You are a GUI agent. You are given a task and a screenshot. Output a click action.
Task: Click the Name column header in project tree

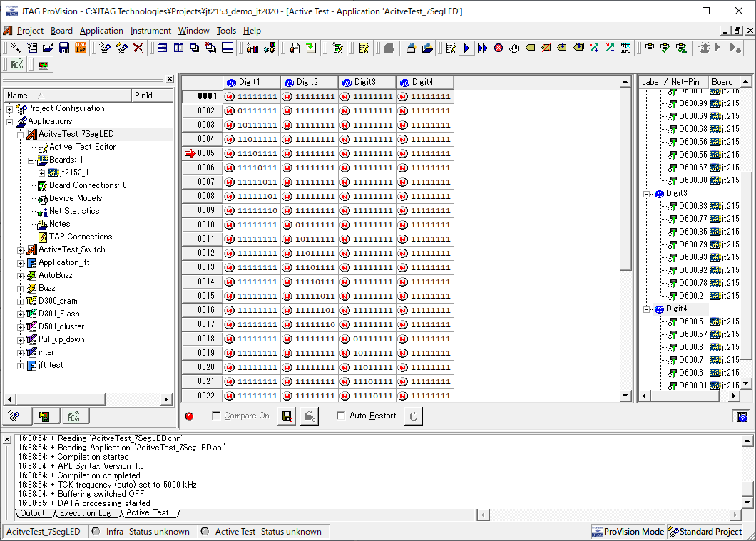point(68,96)
